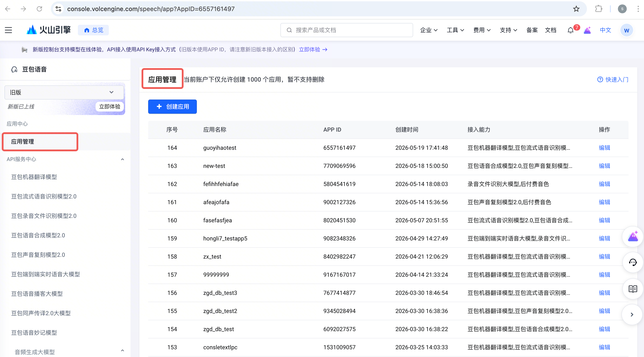Open the 旧版 version dropdown

pos(64,92)
